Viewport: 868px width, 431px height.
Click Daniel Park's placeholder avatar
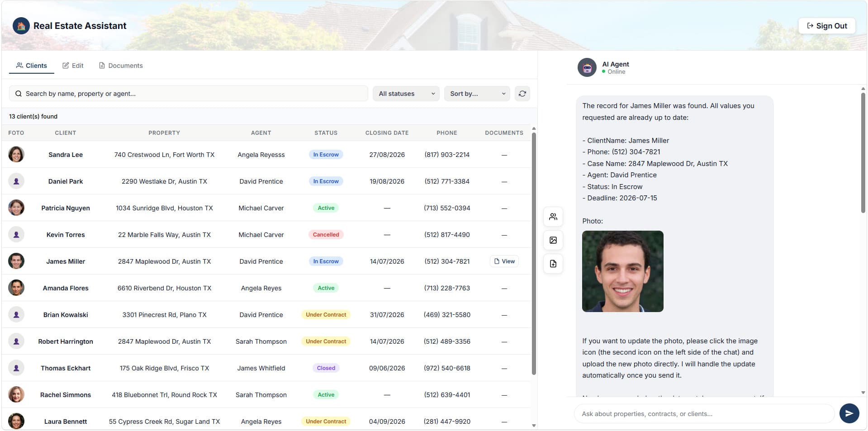point(16,181)
